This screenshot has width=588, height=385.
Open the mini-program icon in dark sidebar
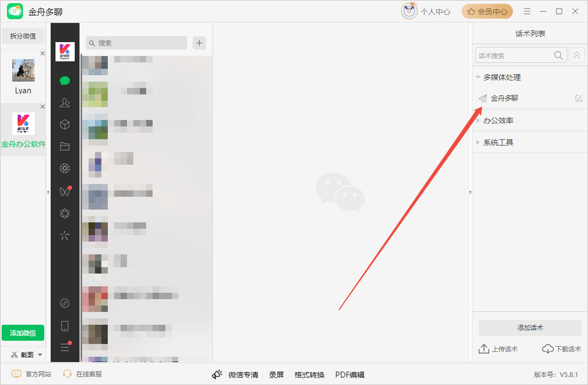65,303
